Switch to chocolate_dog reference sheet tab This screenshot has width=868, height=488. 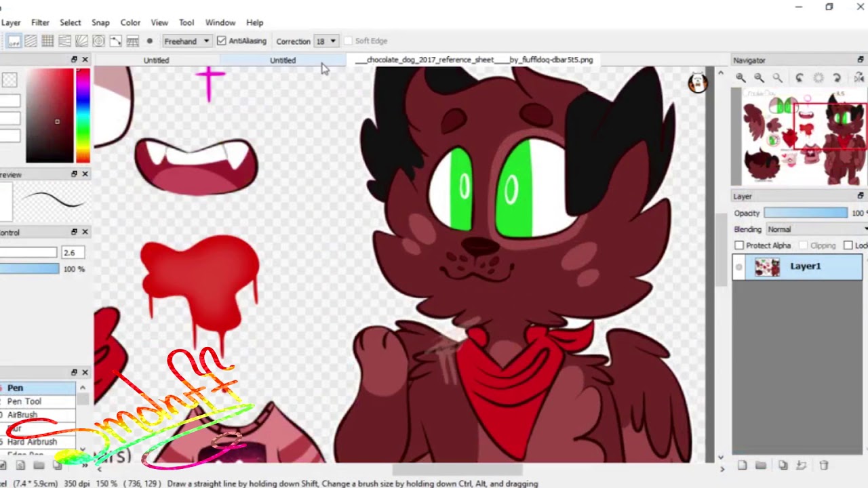click(475, 60)
